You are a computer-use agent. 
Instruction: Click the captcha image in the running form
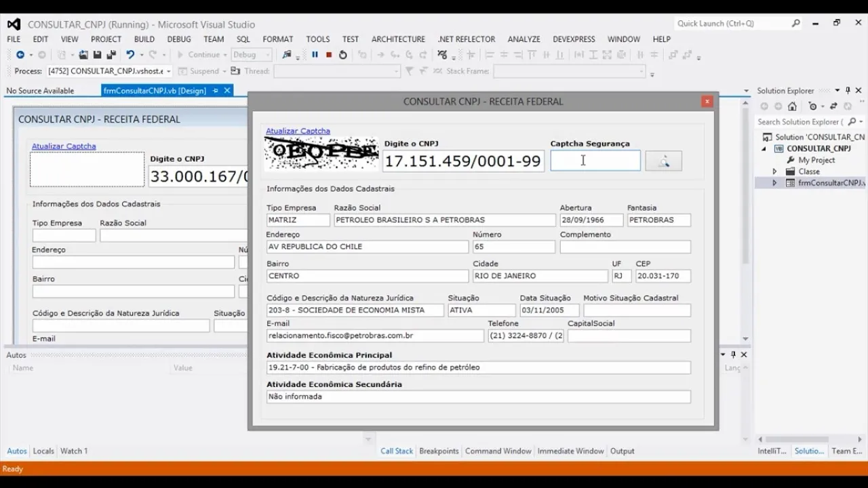coord(321,153)
